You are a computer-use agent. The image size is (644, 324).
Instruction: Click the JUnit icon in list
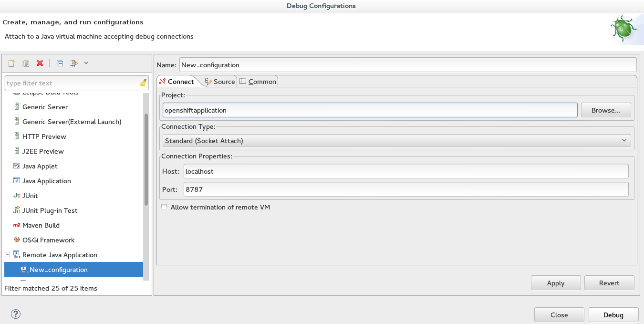pyautogui.click(x=17, y=196)
